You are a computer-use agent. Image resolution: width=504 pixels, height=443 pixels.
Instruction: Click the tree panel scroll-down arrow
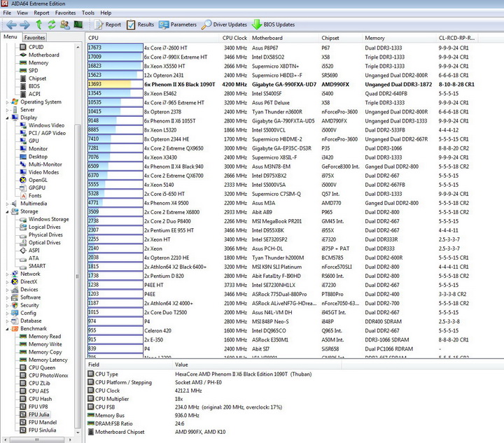(x=78, y=432)
